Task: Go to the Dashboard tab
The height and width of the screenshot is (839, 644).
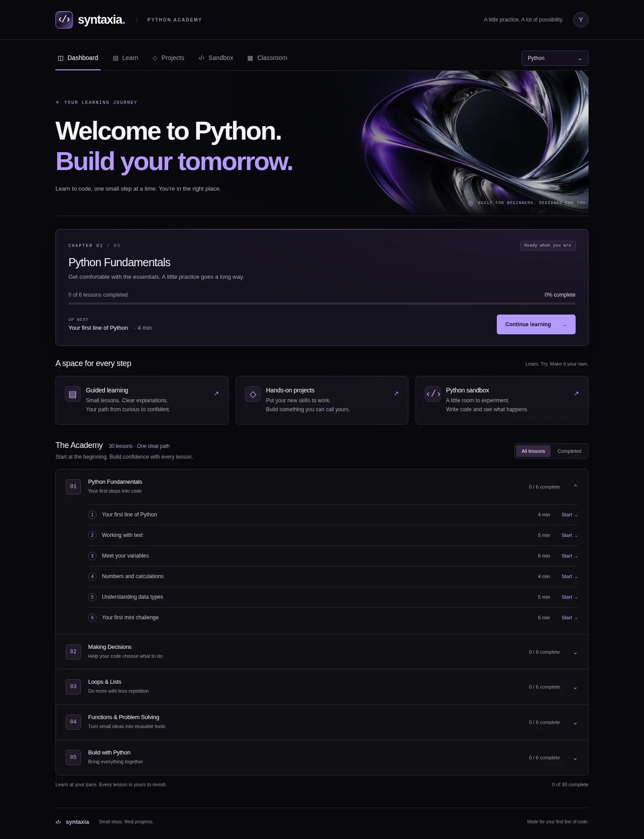Action: tap(78, 58)
